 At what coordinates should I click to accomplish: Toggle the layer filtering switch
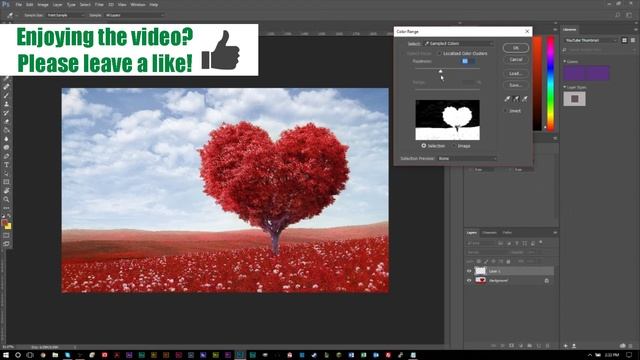click(541, 243)
